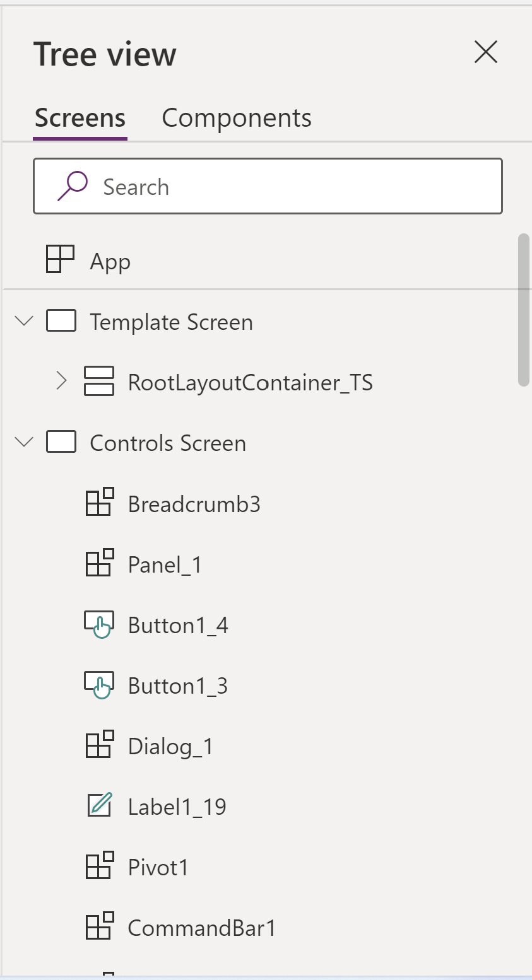Image resolution: width=532 pixels, height=980 pixels.
Task: Click the tree view vertical scrollbar
Action: click(523, 309)
